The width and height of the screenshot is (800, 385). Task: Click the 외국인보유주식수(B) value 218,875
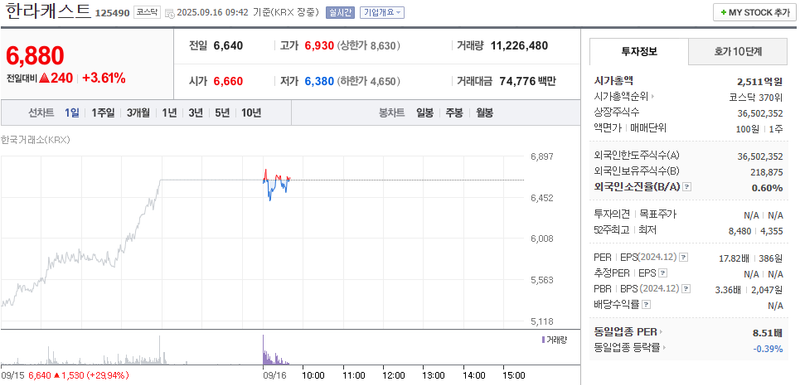pyautogui.click(x=767, y=172)
